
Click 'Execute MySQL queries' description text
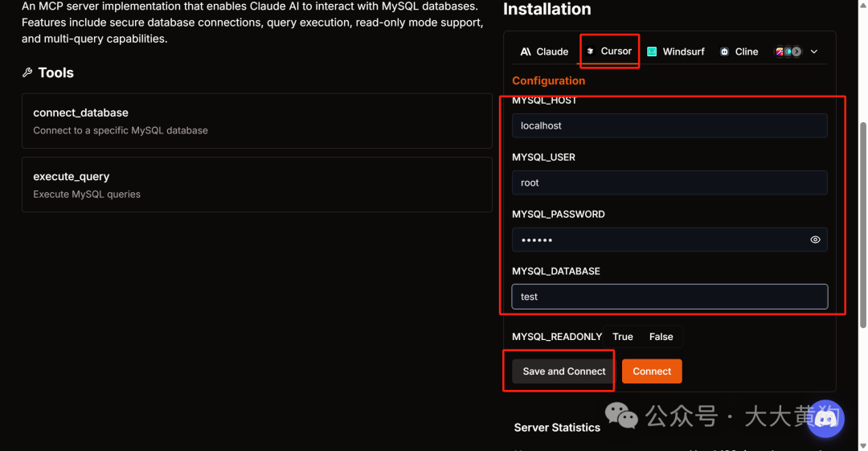pos(87,195)
